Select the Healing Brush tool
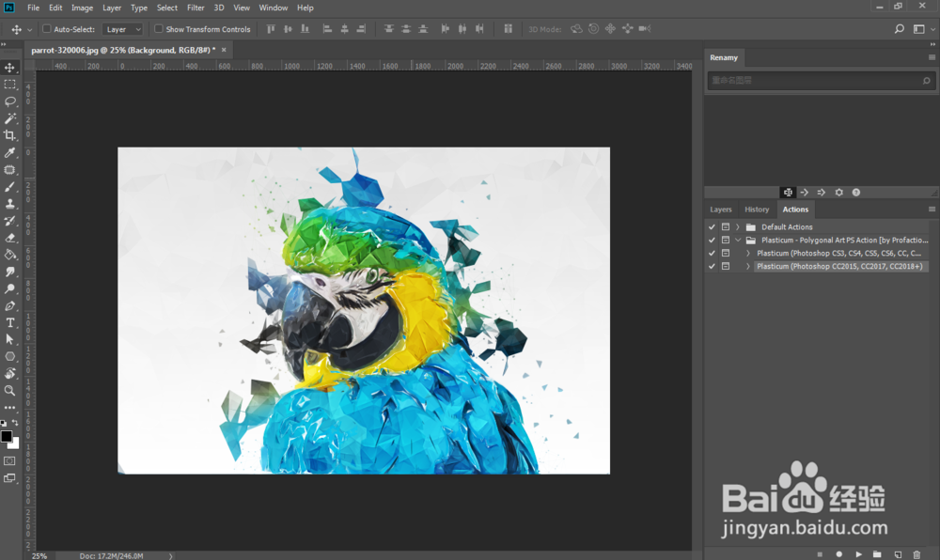940x560 pixels. [x=9, y=170]
